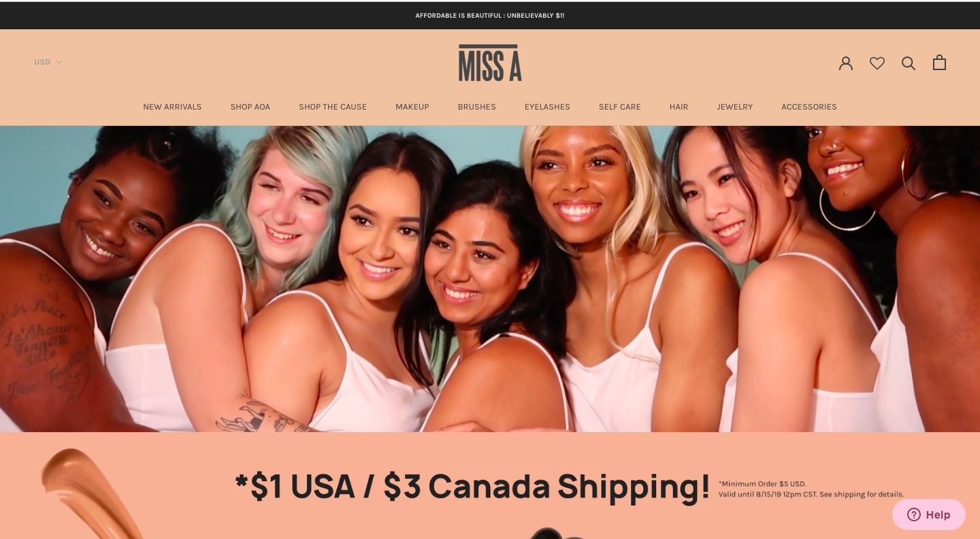Click the hero image of smiling models

pos(490,279)
